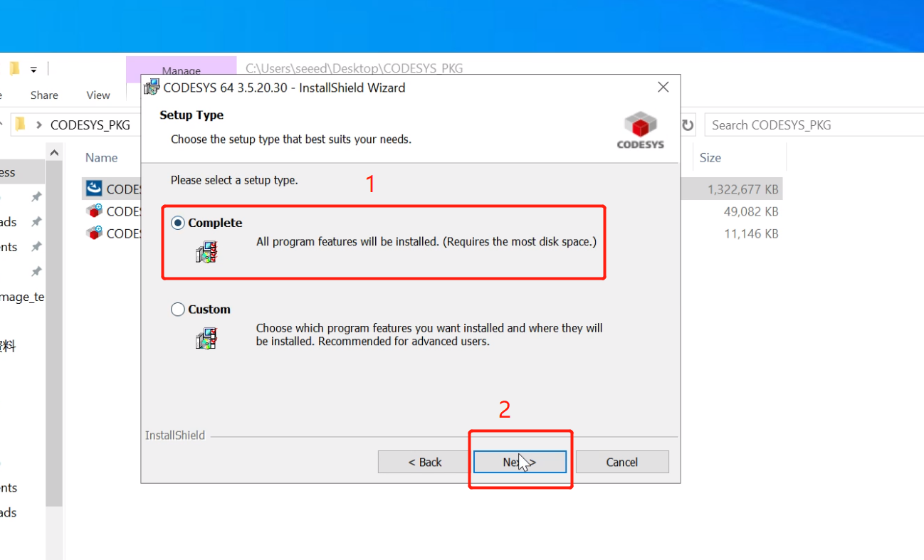
Task: Sort files by the Size column header
Action: click(x=710, y=158)
